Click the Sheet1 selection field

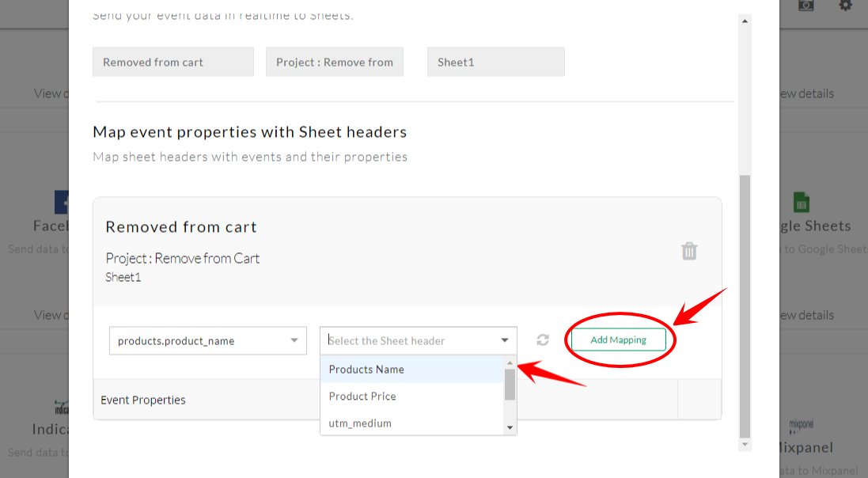click(x=495, y=62)
